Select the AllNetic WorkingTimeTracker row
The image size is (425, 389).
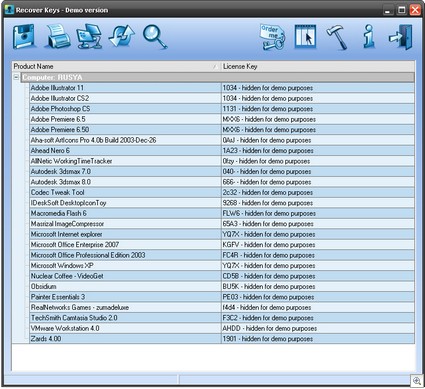(x=222, y=161)
